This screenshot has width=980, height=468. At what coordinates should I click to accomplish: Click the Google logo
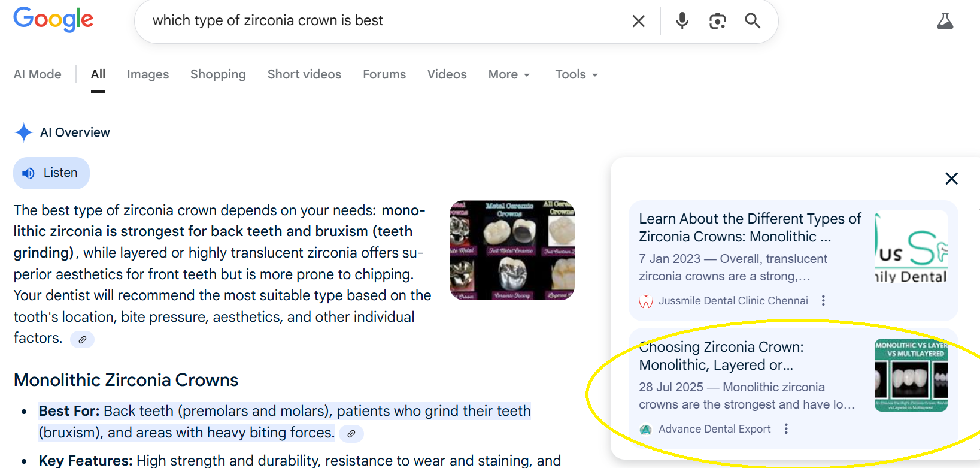pos(53,19)
